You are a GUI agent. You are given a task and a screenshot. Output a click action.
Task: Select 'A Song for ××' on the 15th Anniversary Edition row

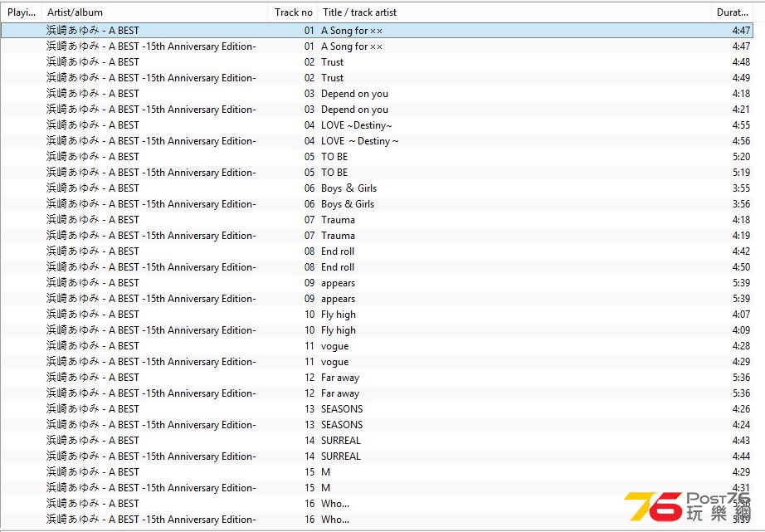coord(352,46)
